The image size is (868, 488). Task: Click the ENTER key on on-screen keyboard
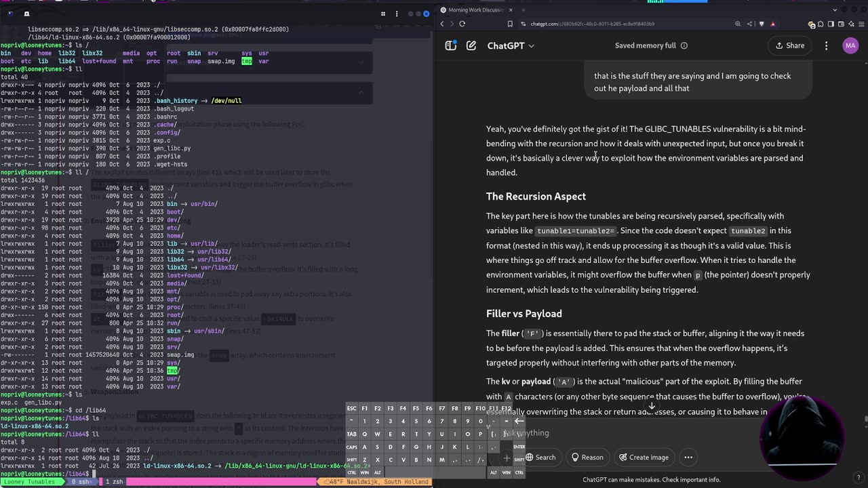pos(519,447)
